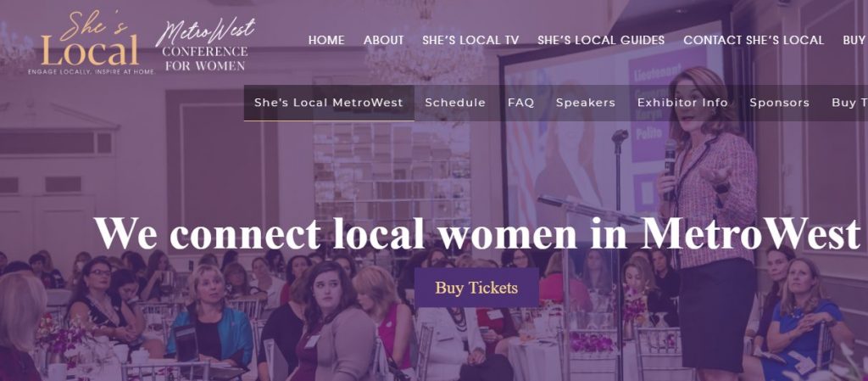Open the FAQ tab
This screenshot has width=868, height=381.
[521, 103]
